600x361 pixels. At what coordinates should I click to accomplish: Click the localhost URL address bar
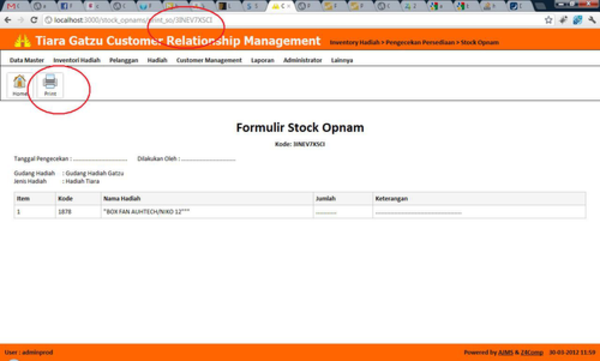click(291, 20)
